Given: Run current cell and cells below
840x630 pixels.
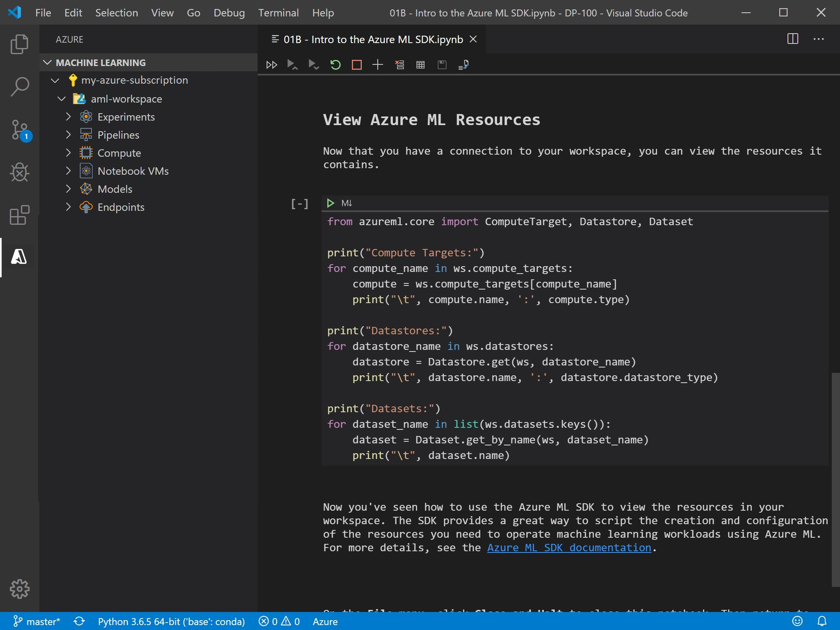Looking at the screenshot, I should (313, 65).
